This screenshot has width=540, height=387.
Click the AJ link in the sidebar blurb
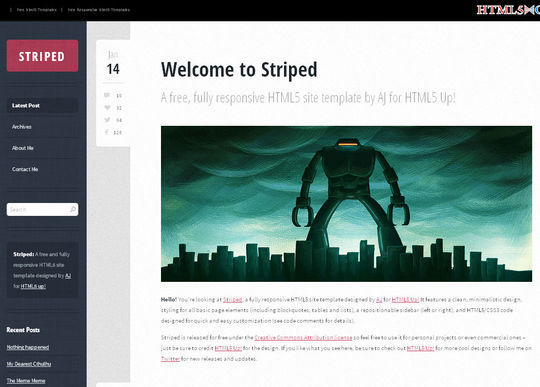click(68, 276)
